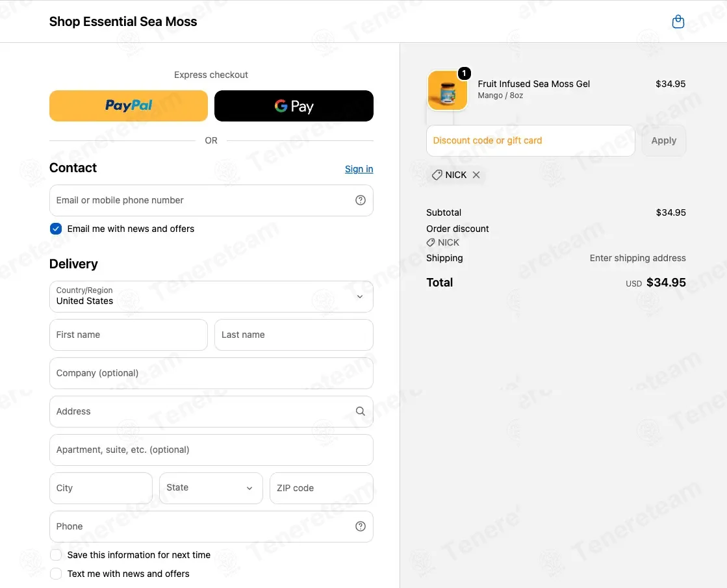
Task: Expand the State dropdown
Action: 211,488
